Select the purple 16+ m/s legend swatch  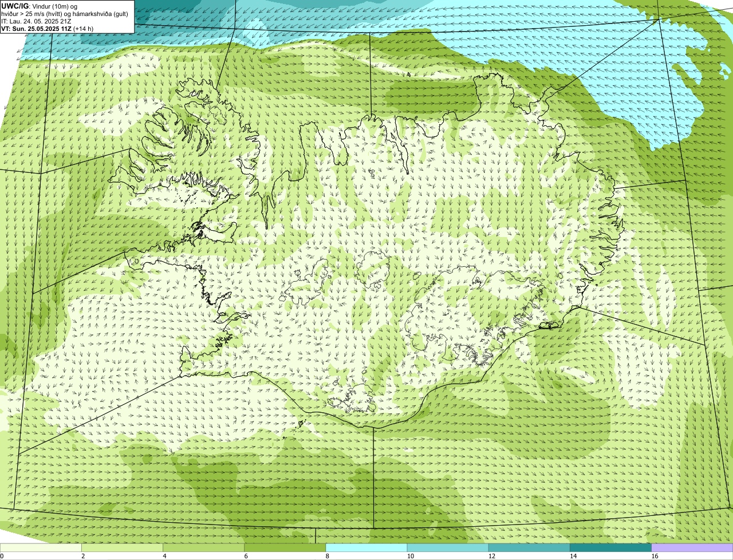point(692,547)
